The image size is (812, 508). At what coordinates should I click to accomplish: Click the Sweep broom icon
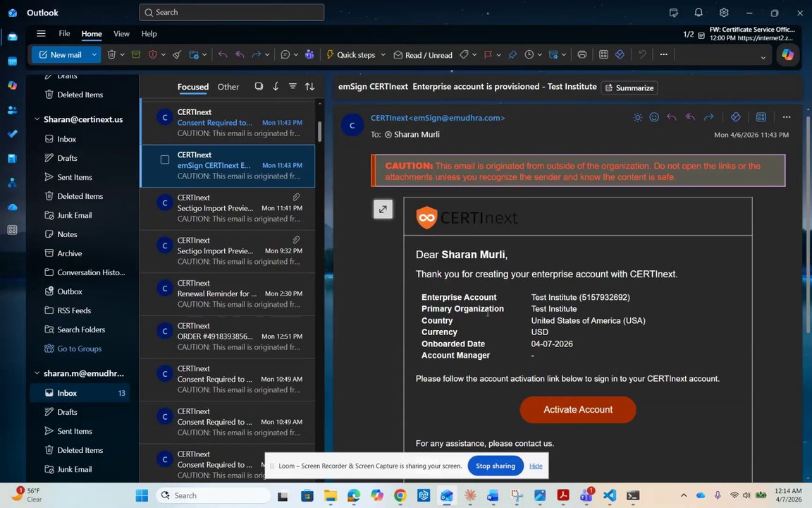(177, 54)
